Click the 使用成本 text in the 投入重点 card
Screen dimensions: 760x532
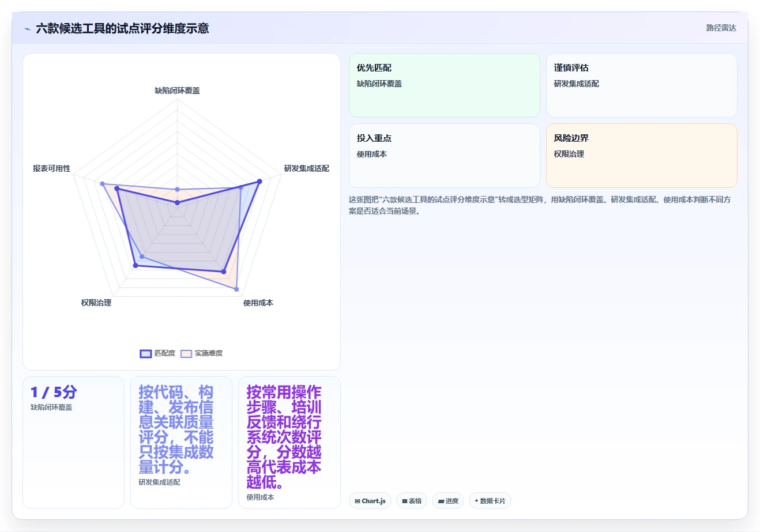click(x=372, y=154)
